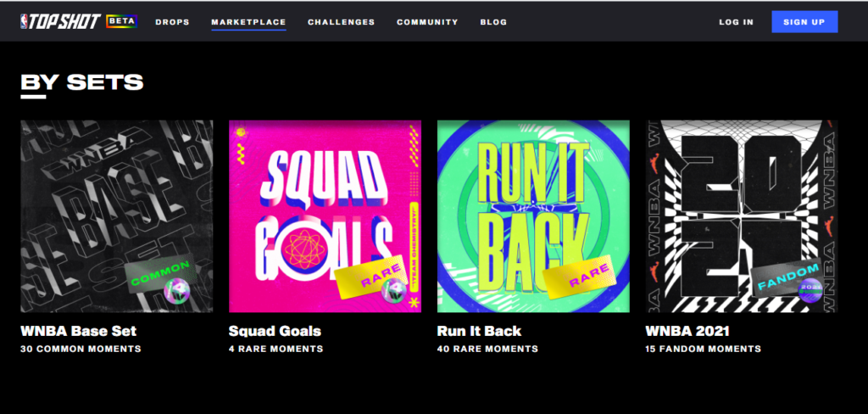Click the Run It Back title
Screen dimensions: 868x414
point(480,332)
